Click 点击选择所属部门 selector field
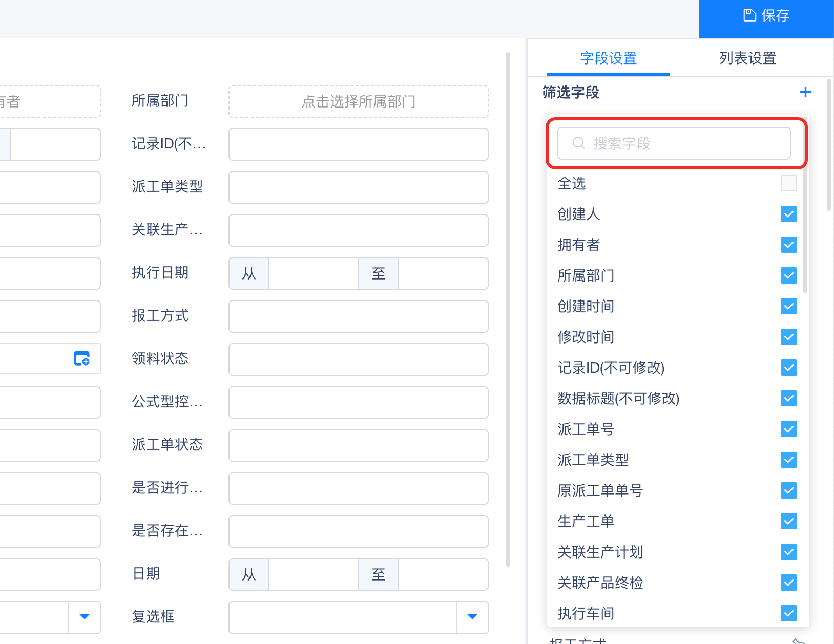 pos(359,101)
